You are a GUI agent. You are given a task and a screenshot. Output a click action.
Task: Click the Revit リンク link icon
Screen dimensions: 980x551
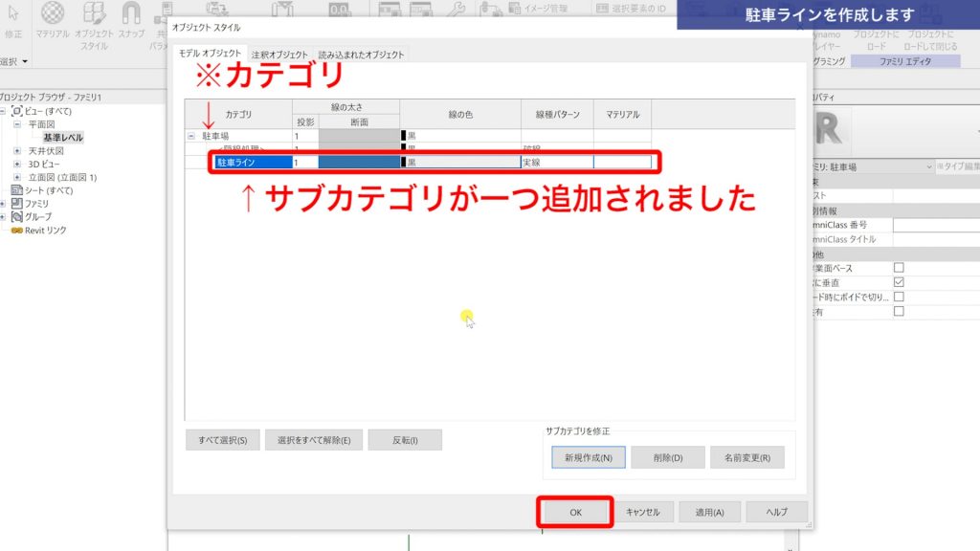[x=17, y=231]
